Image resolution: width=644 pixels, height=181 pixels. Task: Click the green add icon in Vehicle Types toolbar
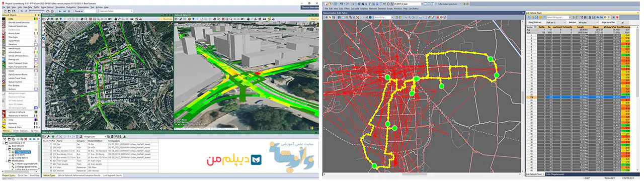point(53,137)
